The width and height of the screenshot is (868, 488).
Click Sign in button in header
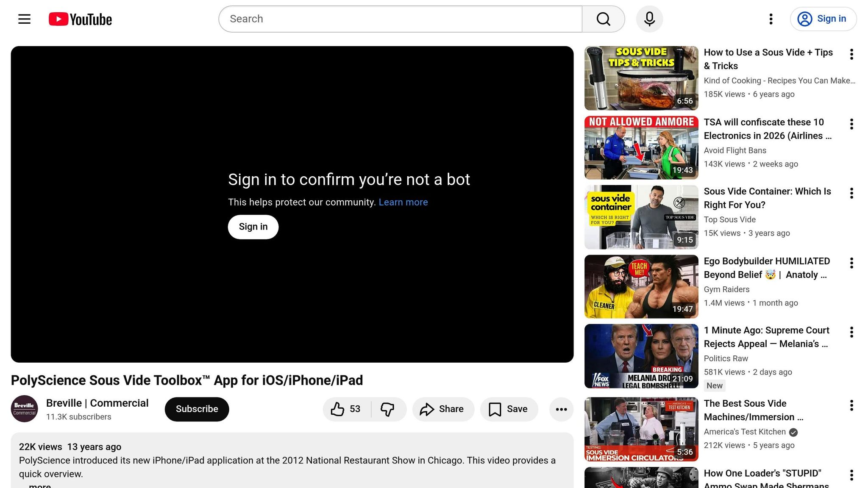click(823, 19)
